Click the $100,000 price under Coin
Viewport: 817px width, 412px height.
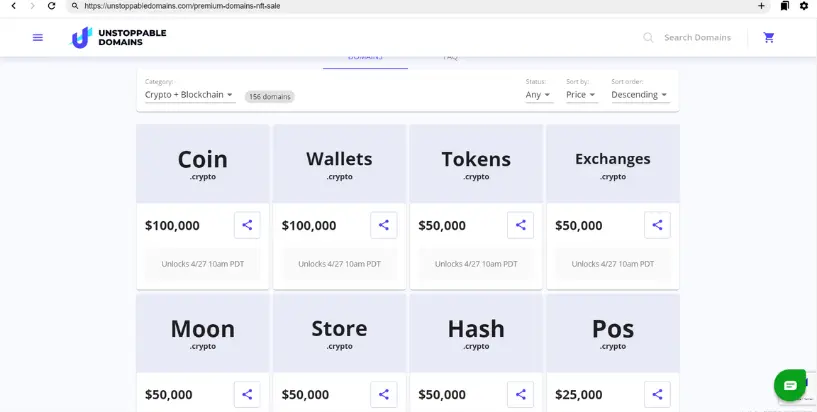[172, 226]
